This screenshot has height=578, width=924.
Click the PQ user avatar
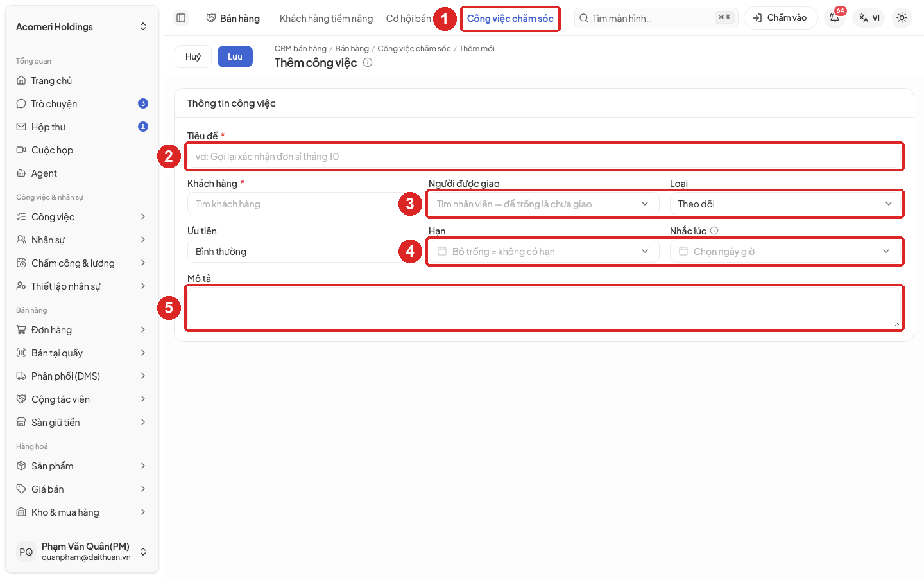tap(26, 552)
